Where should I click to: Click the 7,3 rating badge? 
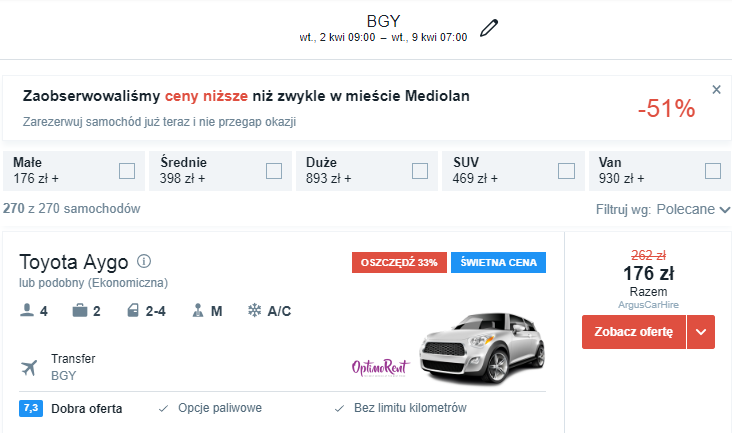coord(31,408)
